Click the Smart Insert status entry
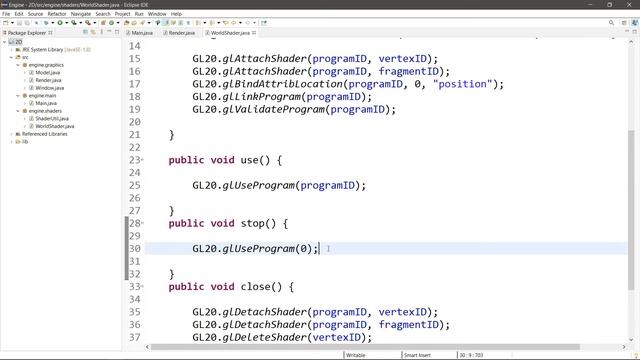 [417, 355]
